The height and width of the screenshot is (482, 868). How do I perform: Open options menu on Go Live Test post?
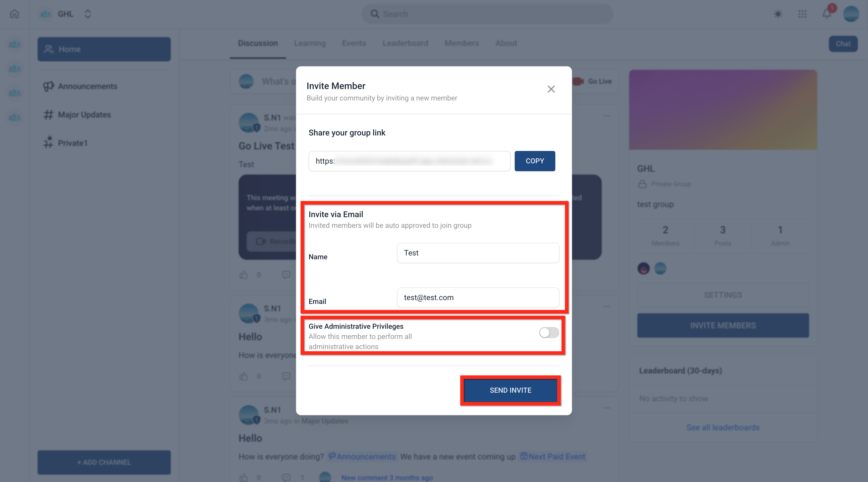607,115
